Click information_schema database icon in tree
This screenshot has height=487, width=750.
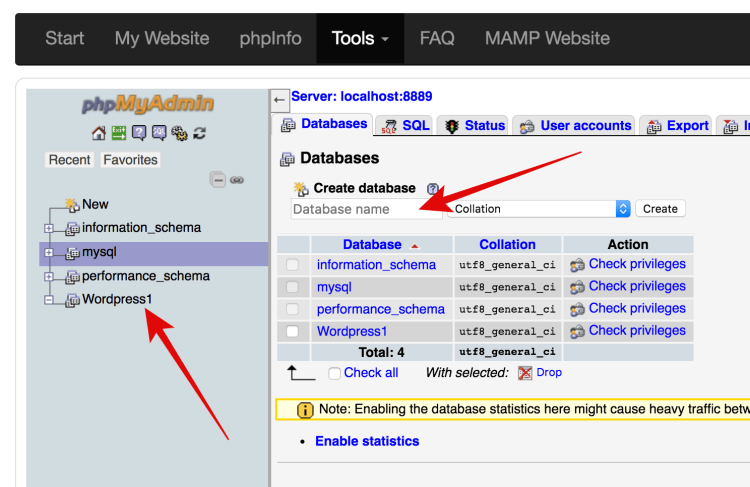tap(72, 229)
